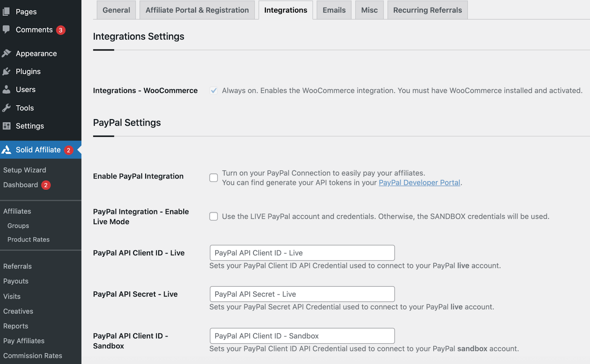
Task: Go to the Creatives page
Action: [18, 311]
